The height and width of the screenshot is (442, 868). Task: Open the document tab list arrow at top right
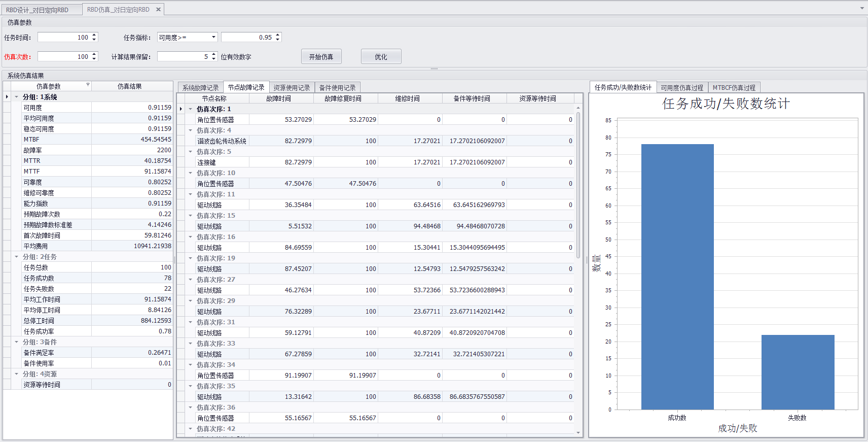click(862, 8)
